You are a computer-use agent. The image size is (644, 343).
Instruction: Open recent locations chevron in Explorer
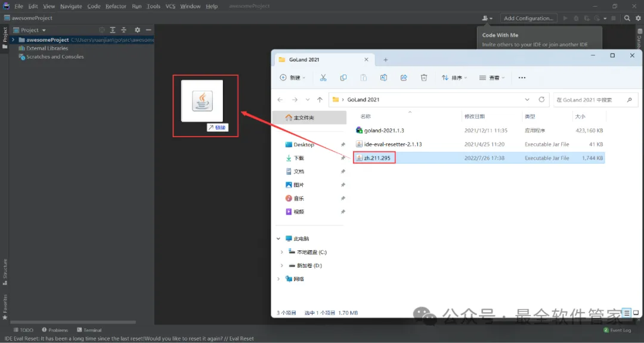tap(308, 100)
